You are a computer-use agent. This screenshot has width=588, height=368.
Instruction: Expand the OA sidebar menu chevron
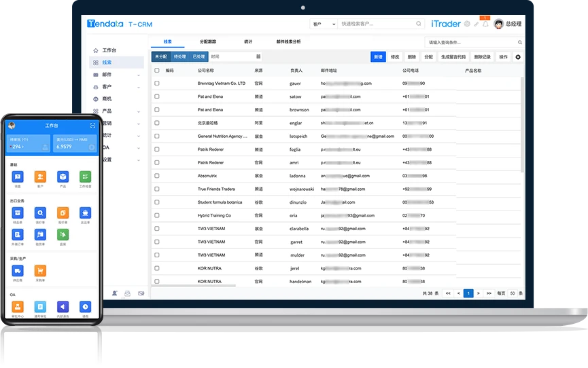pyautogui.click(x=139, y=147)
